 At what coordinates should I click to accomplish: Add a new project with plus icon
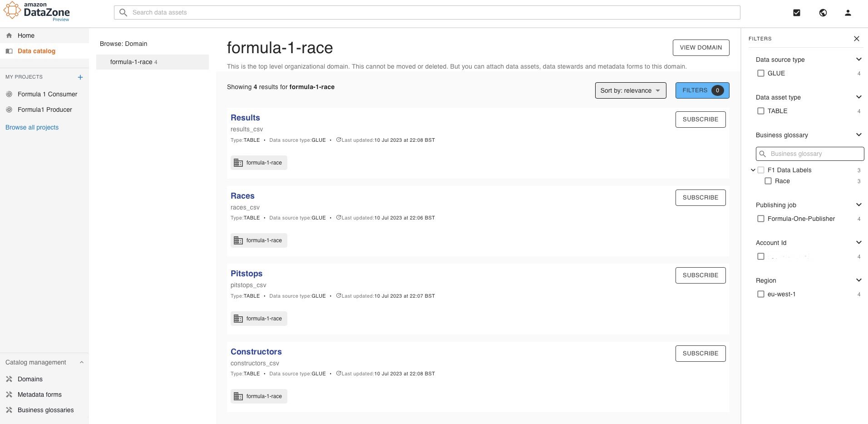tap(80, 77)
